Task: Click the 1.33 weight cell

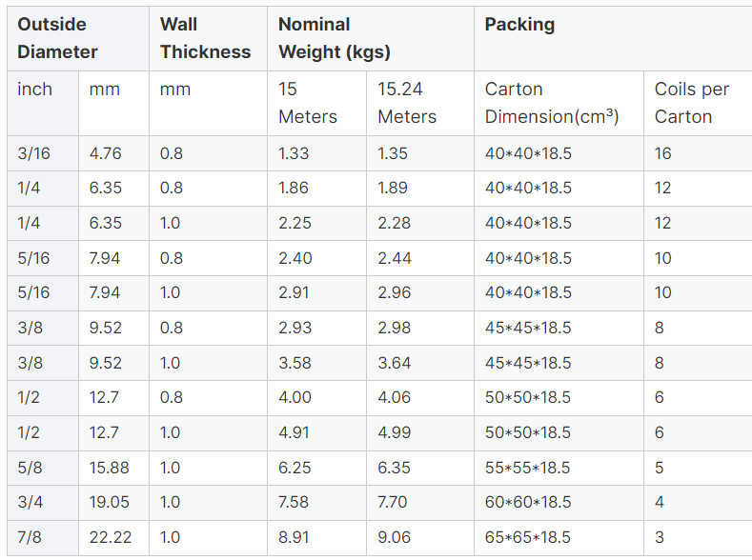Action: pyautogui.click(x=294, y=153)
